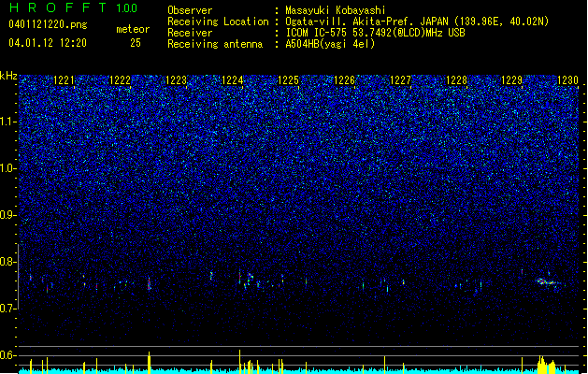Click the 1222 time marker
Screen dimensions: 588x374
(x=120, y=80)
